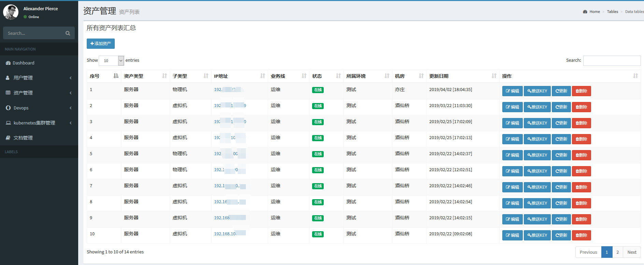644x265 pixels.
Task: Click 'Showing 1 to 10 of 14 entries' text
Action: coord(115,252)
